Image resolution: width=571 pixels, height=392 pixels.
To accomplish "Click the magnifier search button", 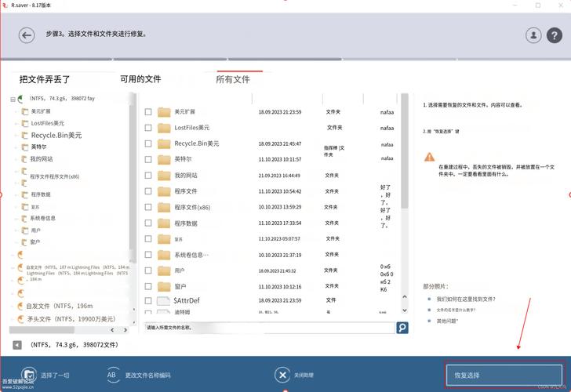I will coord(402,328).
